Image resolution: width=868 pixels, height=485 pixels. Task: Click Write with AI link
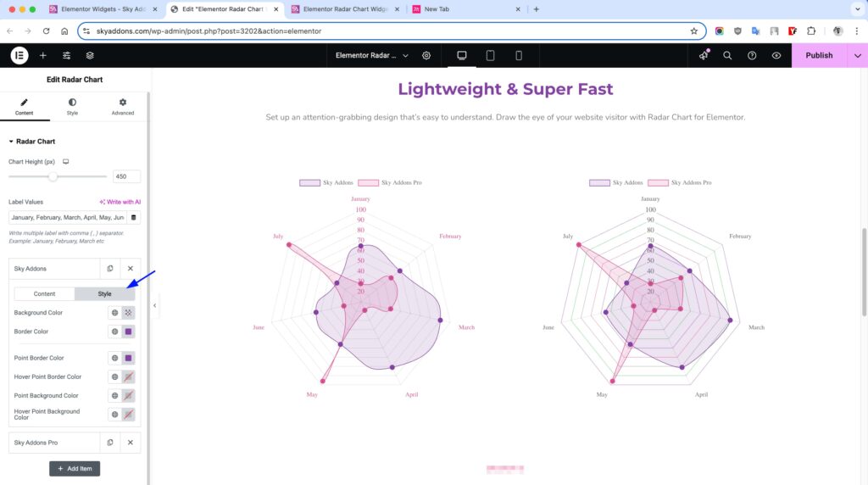(120, 202)
